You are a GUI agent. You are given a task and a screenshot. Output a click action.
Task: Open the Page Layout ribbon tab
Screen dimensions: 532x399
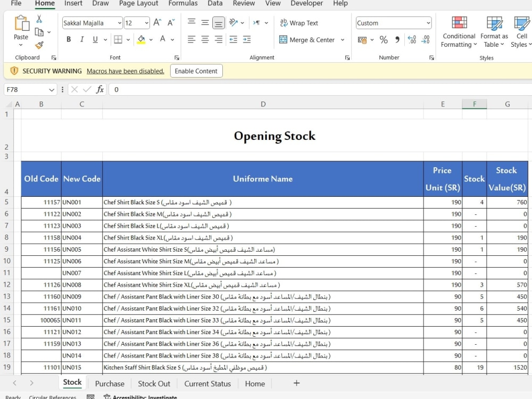point(138,3)
